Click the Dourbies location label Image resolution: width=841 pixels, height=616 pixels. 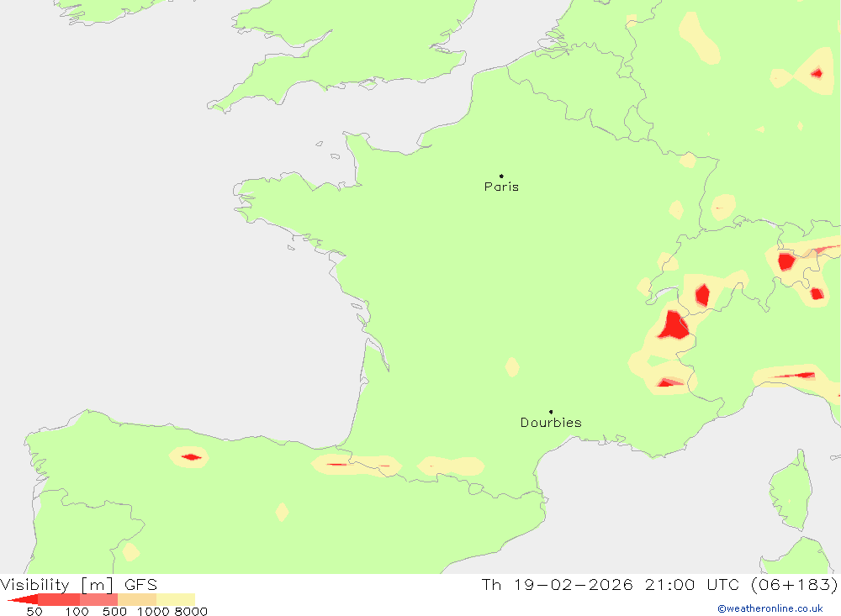tap(551, 423)
